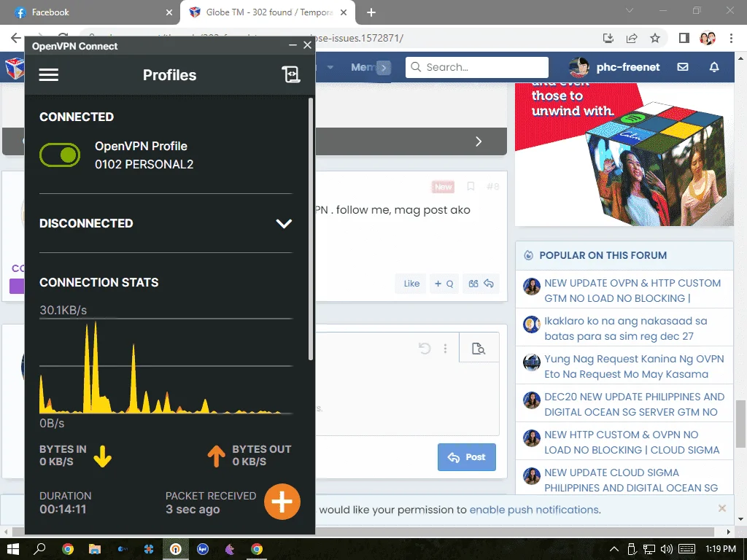Open 'DEC20 NEW UPDATE PHILIPPINES' thread
Image resolution: width=747 pixels, height=560 pixels.
635,404
